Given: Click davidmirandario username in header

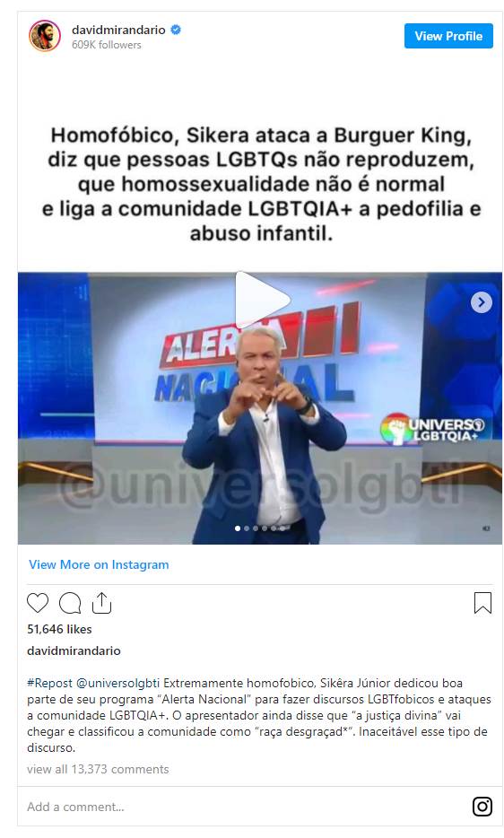Looking at the screenshot, I should pos(118,30).
